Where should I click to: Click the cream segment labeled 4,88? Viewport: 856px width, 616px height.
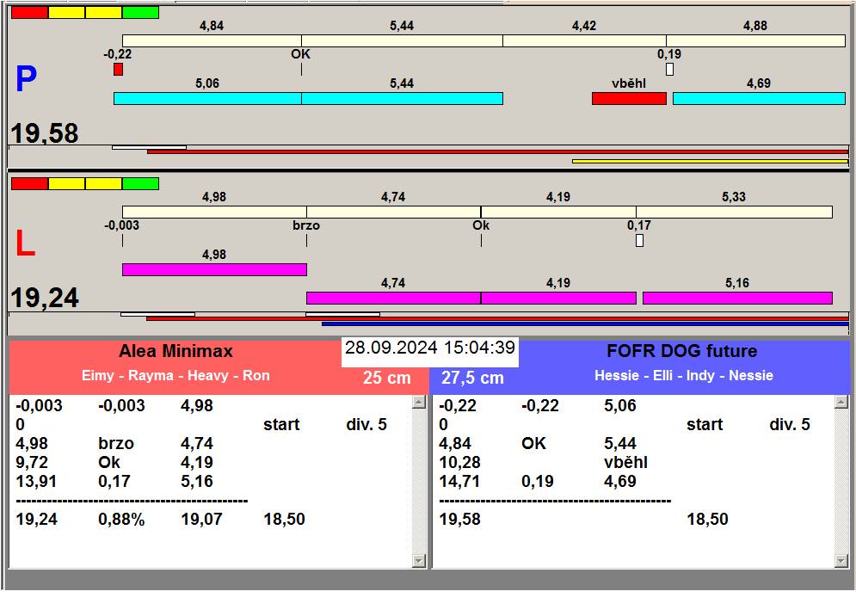click(x=755, y=40)
